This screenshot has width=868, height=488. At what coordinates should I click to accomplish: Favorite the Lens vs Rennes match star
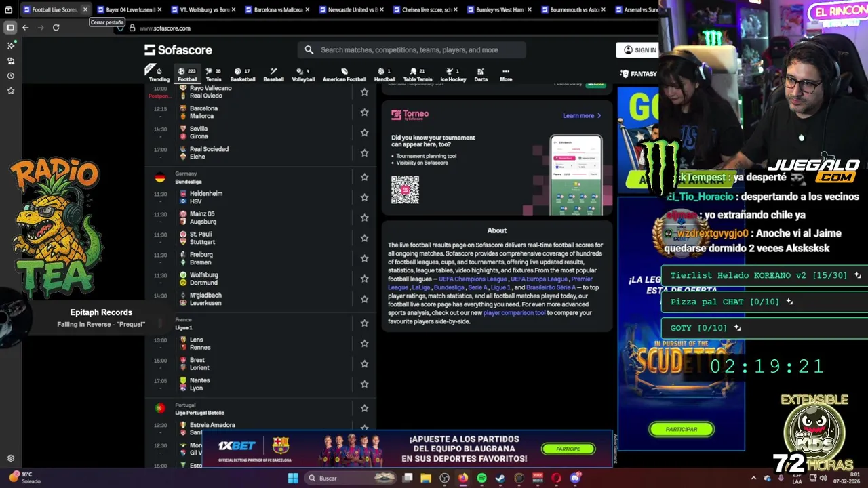point(364,343)
